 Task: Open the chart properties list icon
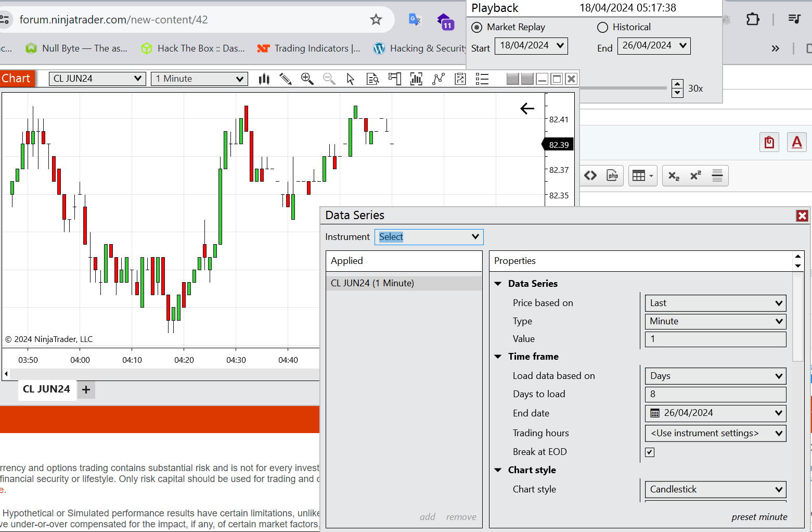482,79
